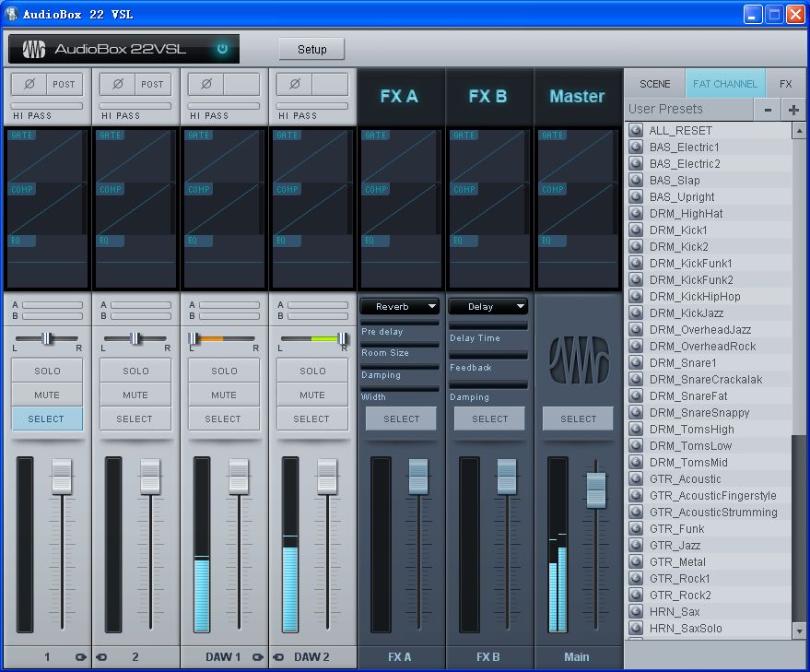Remove user preset with minus button
Image resolution: width=810 pixels, height=672 pixels.
tap(769, 110)
